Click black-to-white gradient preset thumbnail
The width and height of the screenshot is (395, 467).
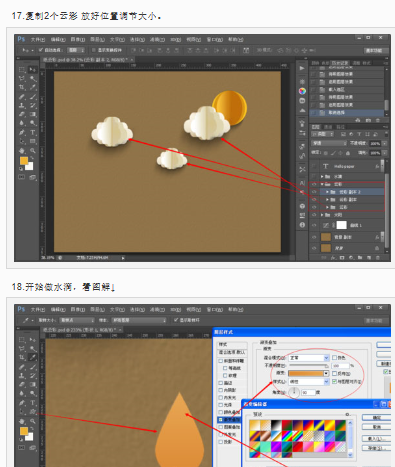click(275, 425)
